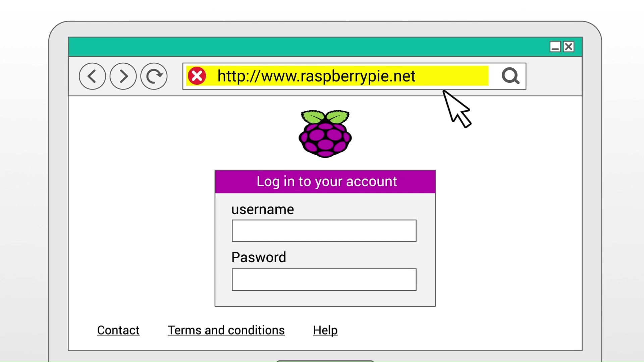
Task: Click the red X insecure-site icon
Action: pos(197,76)
